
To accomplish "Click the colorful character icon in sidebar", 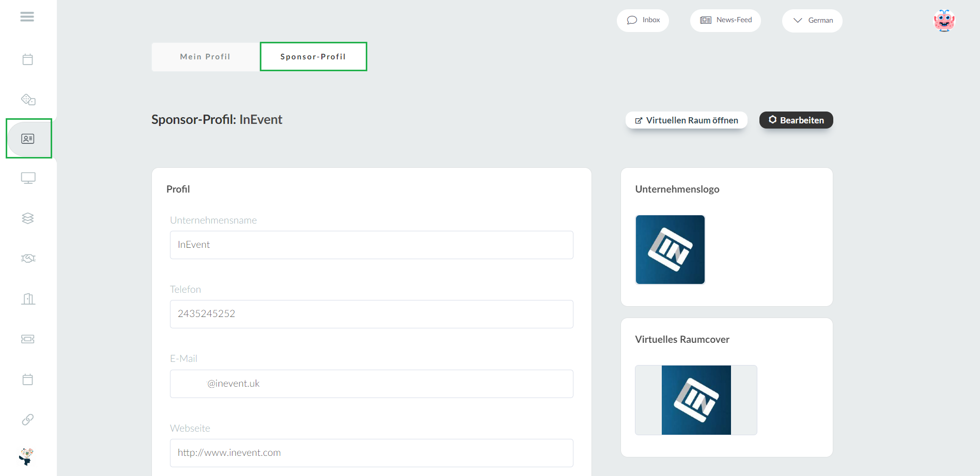I will [26, 456].
